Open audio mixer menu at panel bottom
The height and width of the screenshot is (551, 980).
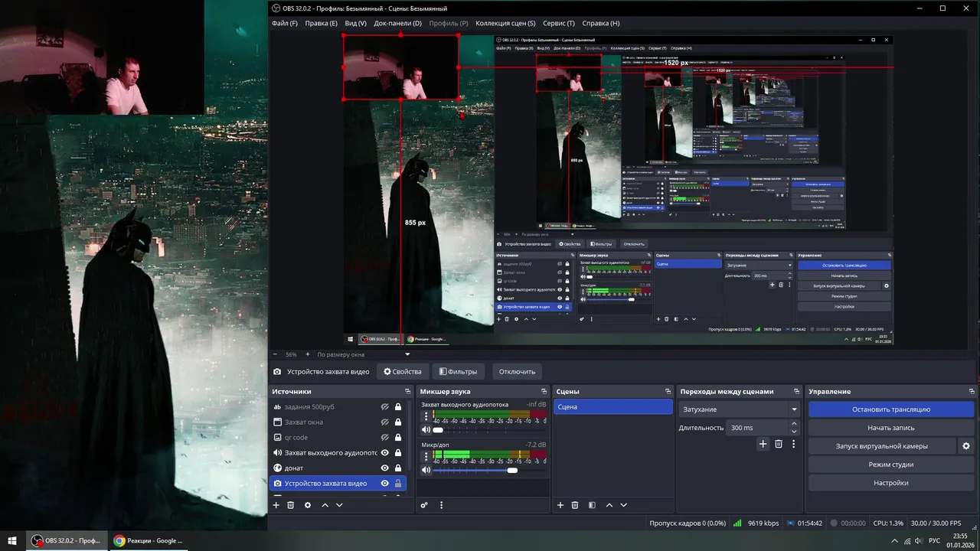tap(441, 505)
